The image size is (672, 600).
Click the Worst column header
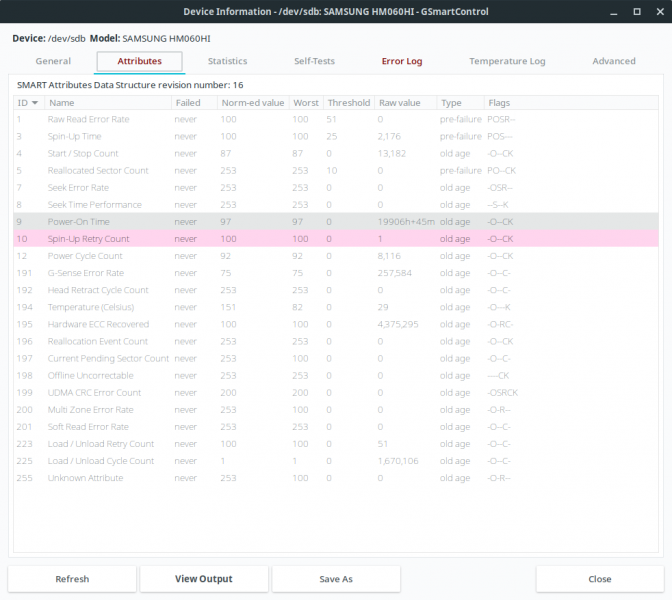(x=306, y=103)
